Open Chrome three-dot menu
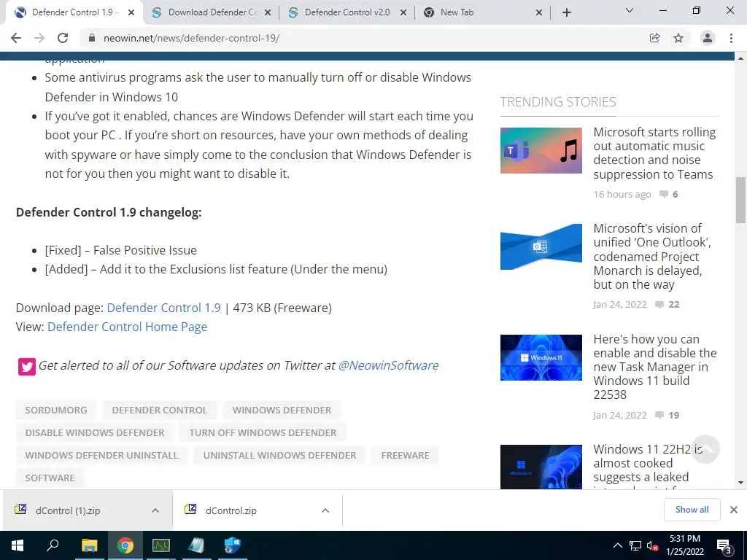This screenshot has width=747, height=560. click(731, 38)
